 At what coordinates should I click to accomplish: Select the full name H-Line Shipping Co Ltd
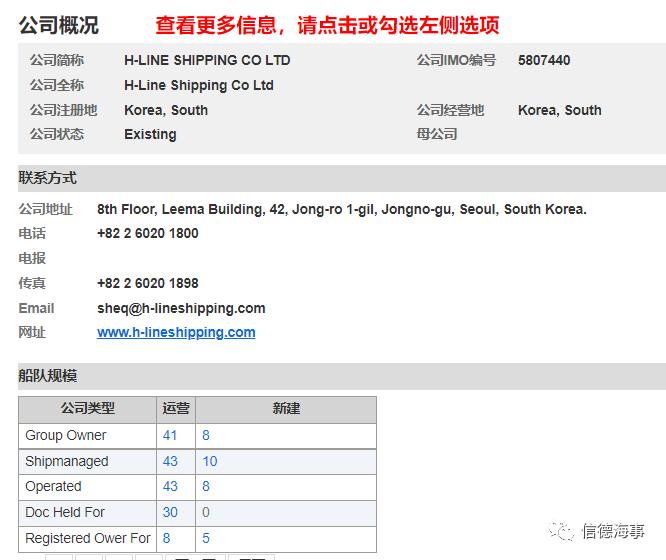pos(199,85)
